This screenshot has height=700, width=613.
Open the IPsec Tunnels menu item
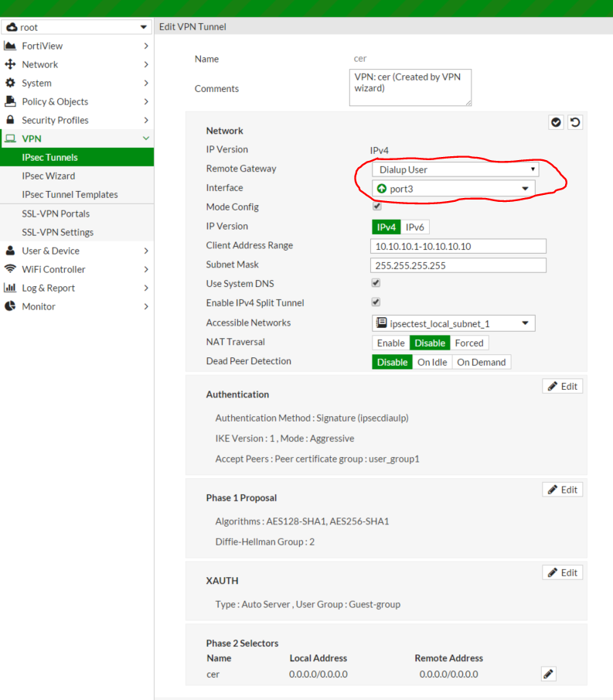tap(77, 157)
